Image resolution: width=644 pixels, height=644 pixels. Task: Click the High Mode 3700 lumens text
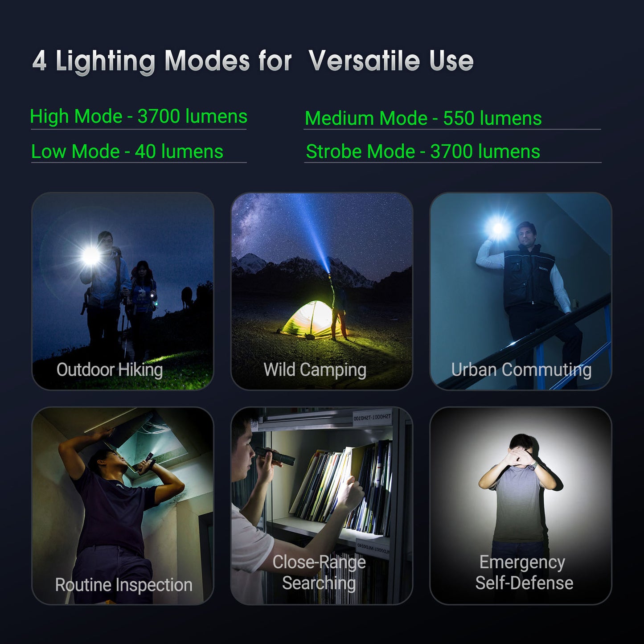(x=139, y=117)
